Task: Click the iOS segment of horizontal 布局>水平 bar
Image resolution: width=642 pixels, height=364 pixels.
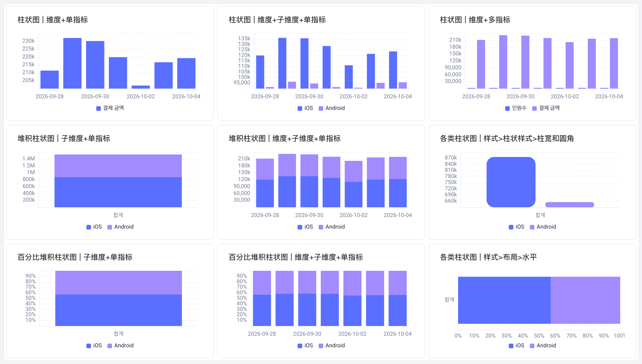Action: click(504, 300)
